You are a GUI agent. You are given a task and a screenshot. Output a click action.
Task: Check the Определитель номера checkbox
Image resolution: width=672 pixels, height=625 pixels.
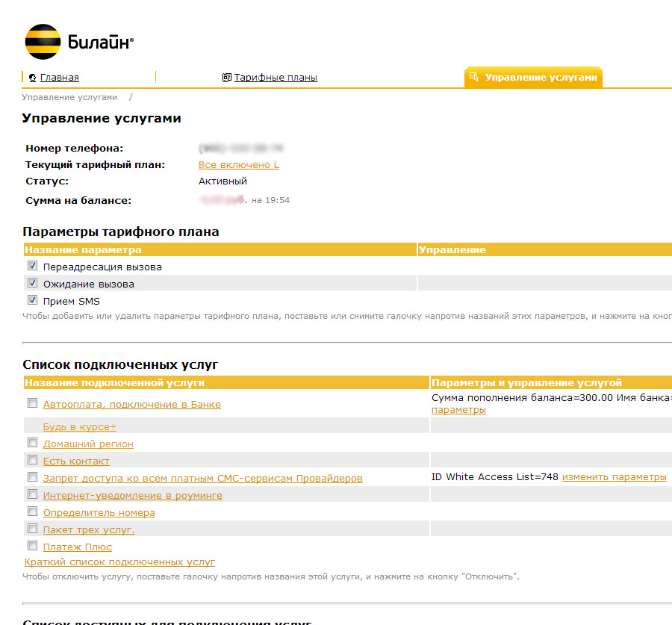[x=33, y=511]
